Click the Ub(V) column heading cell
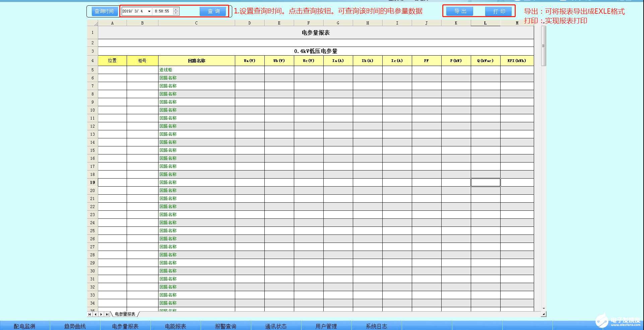 pos(279,61)
